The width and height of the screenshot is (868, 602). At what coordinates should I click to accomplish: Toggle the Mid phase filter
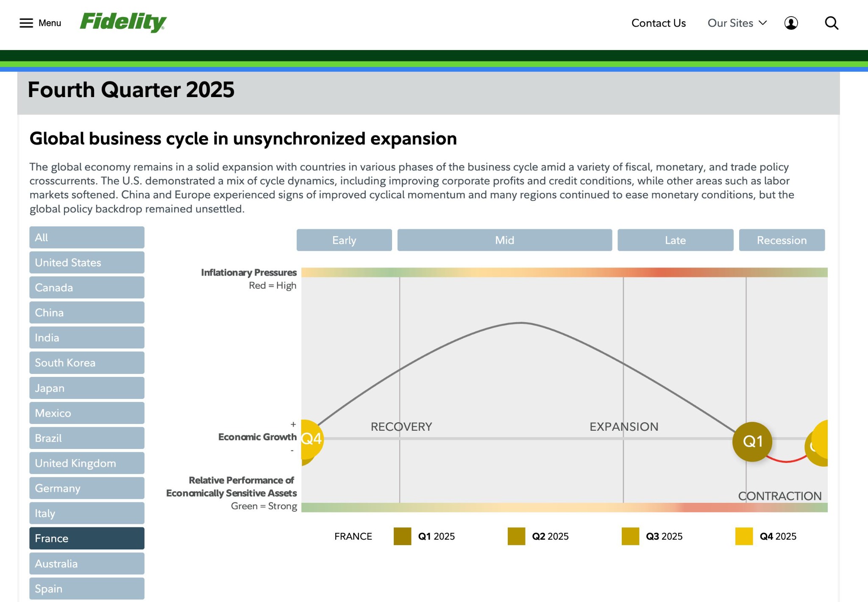[504, 240]
